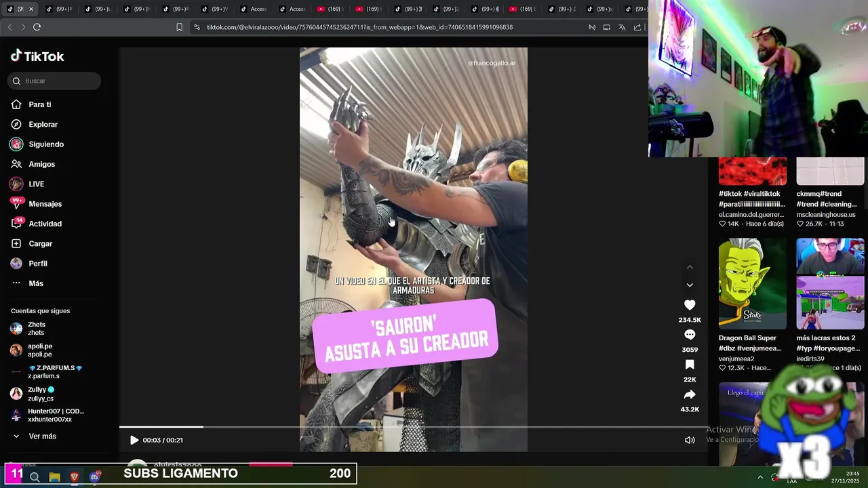Click the Amigos people icon
Screen dimensions: 868x488
coord(16,164)
